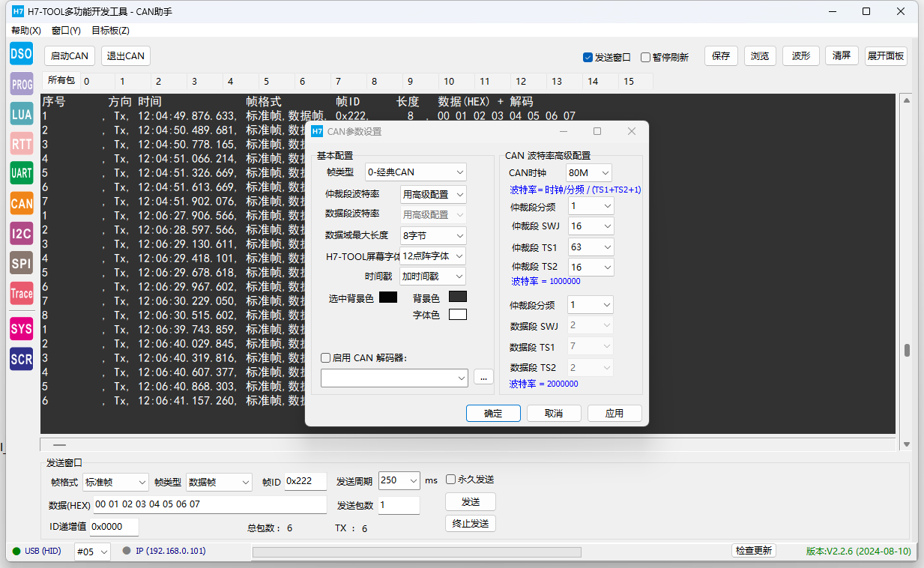
Task: Click the H7 icon in the main title bar
Action: pyautogui.click(x=17, y=11)
